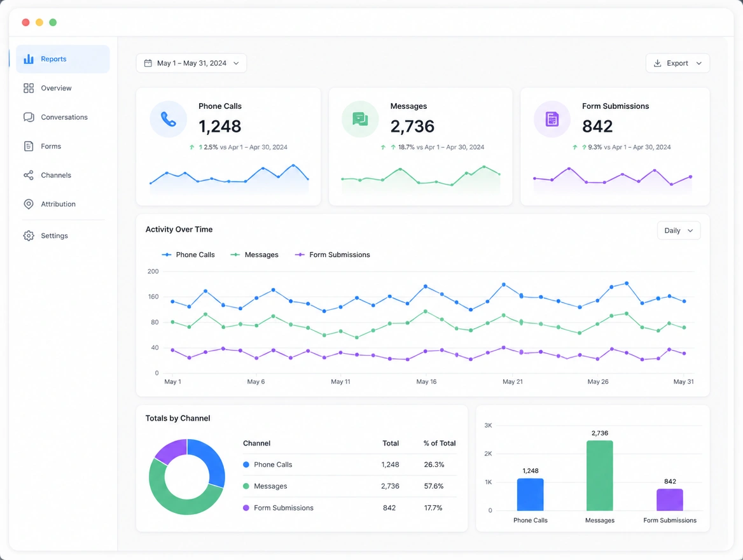Toggle Phone Calls series in chart legend
743x560 pixels.
tap(188, 255)
